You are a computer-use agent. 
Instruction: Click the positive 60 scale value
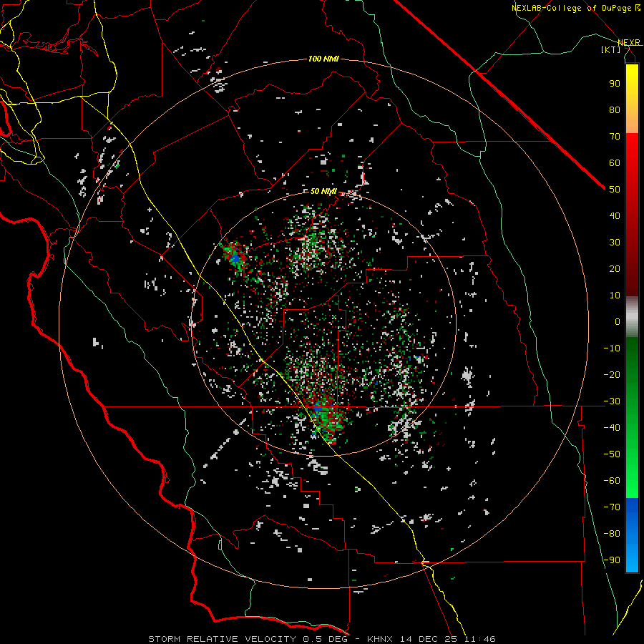(x=615, y=163)
